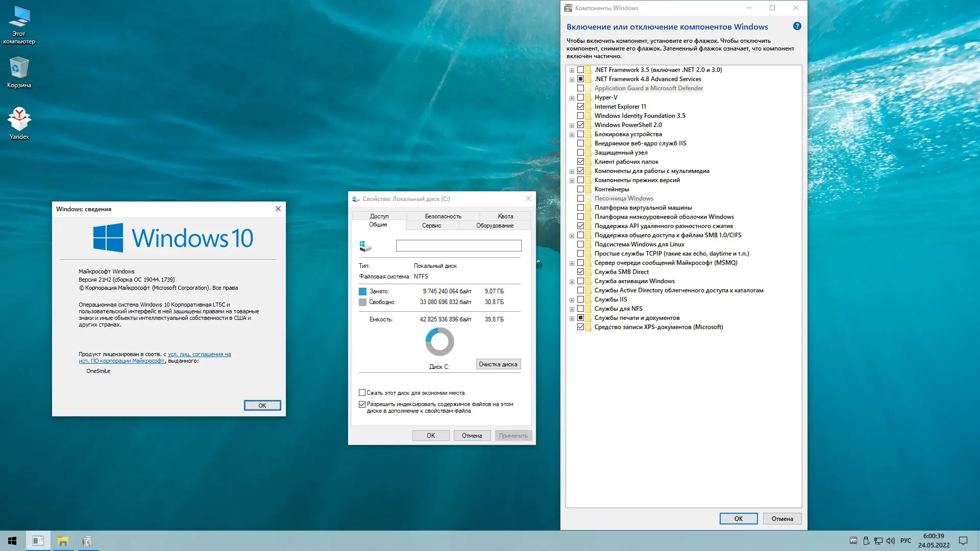Click the blue help question mark icon
Screen dimensions: 980x551
(797, 27)
